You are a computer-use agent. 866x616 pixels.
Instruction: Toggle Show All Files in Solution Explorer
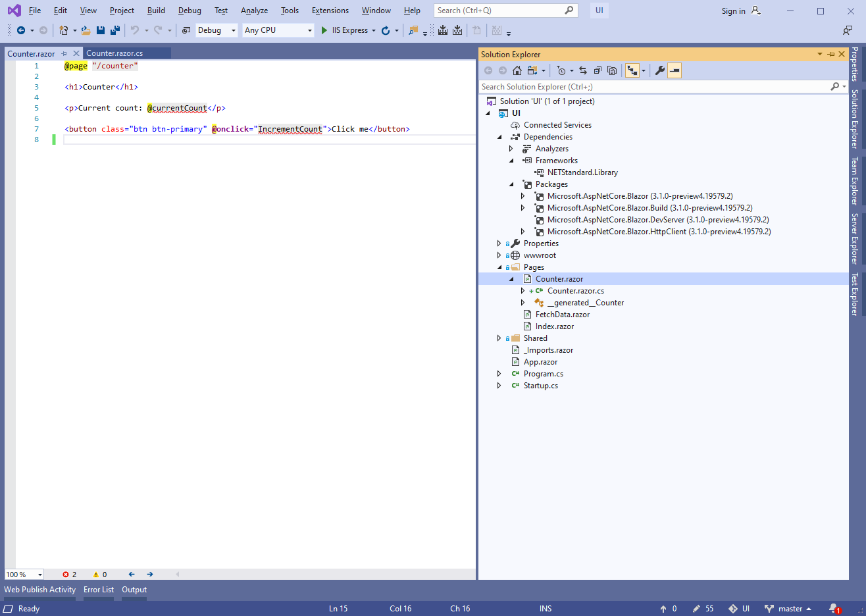click(612, 70)
